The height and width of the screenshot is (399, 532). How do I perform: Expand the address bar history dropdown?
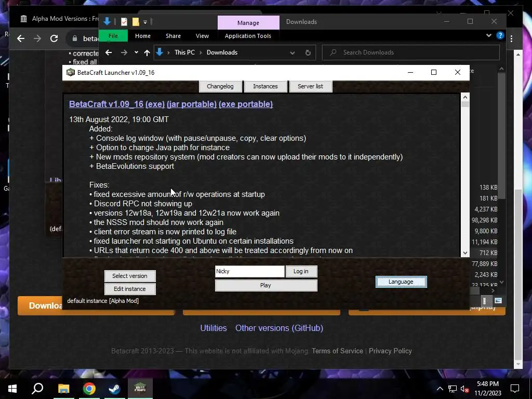tap(292, 53)
